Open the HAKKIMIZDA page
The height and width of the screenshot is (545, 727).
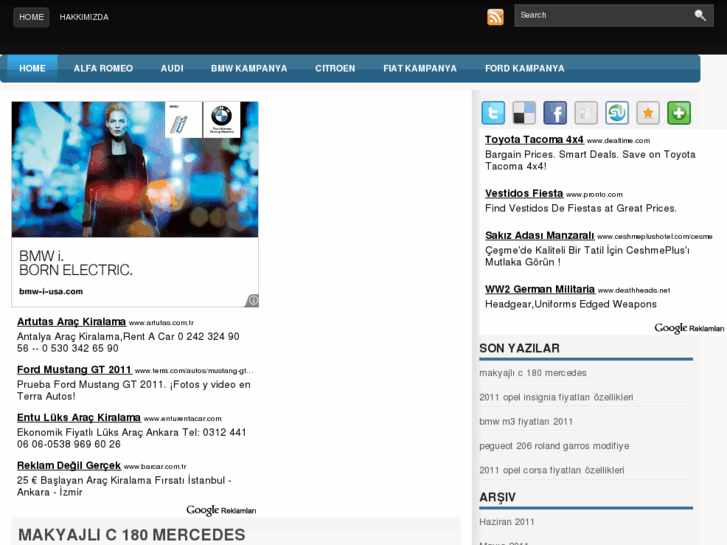click(84, 17)
